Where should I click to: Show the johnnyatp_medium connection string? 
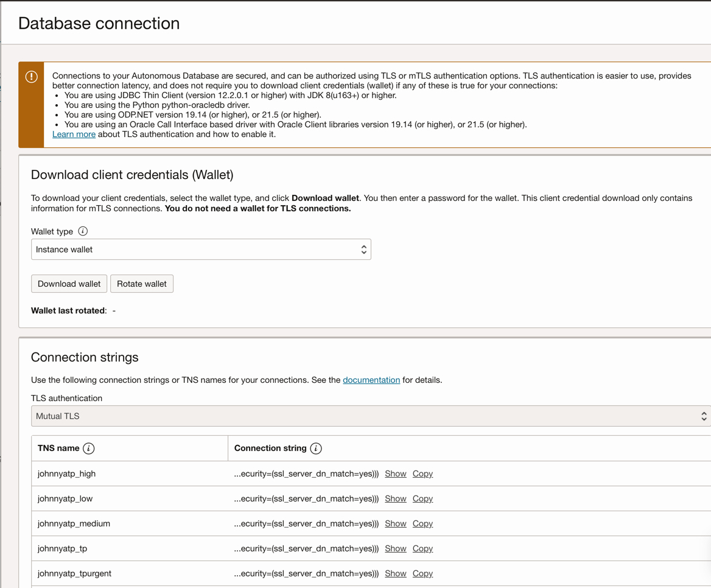click(396, 523)
